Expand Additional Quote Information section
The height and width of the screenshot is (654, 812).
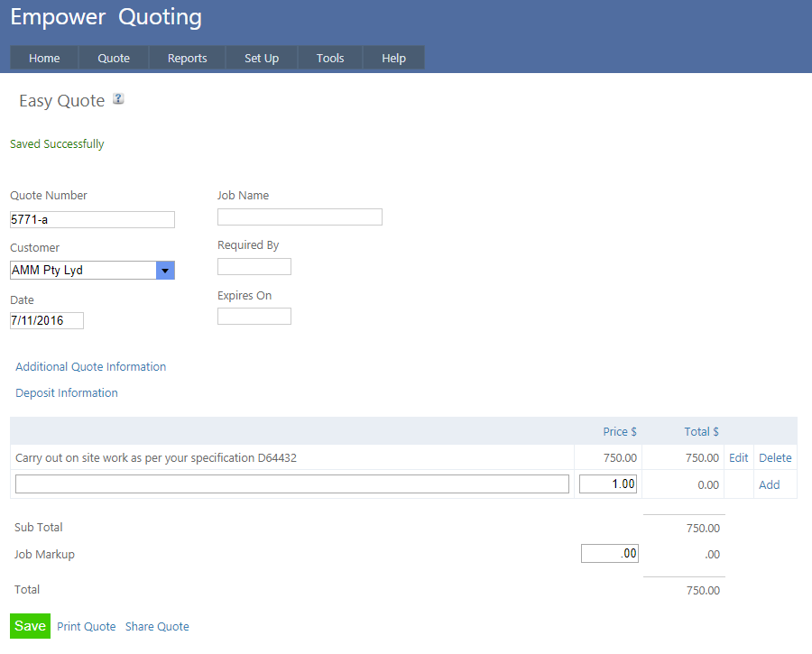point(91,367)
